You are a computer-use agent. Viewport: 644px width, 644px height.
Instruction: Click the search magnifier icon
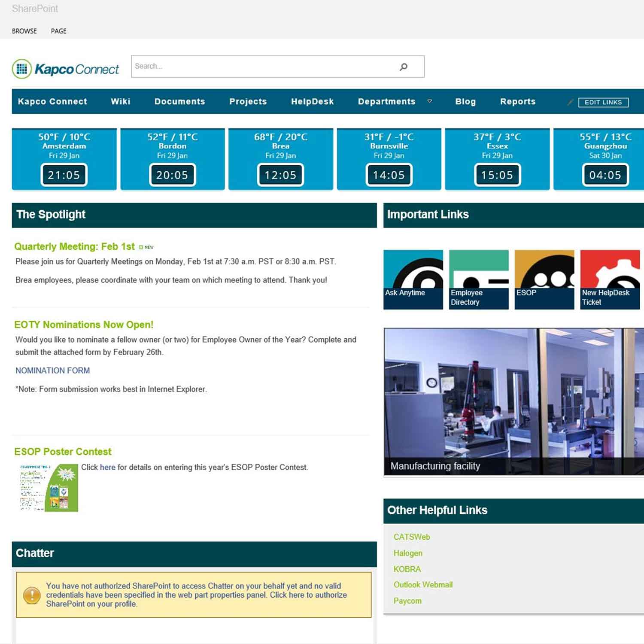(x=403, y=67)
